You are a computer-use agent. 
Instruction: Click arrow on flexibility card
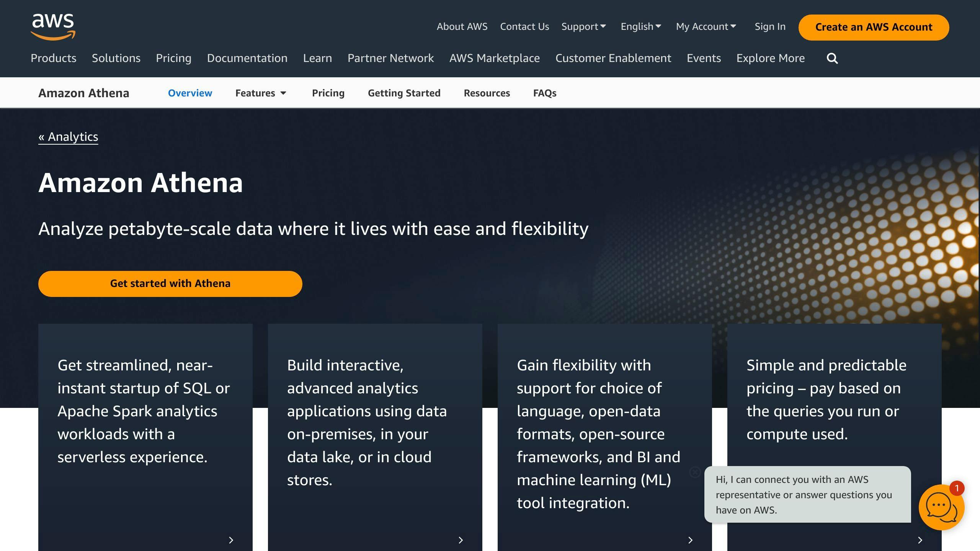pos(690,540)
